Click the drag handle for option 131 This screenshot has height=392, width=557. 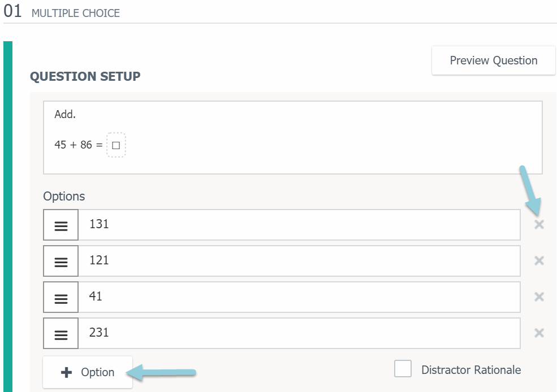(61, 225)
